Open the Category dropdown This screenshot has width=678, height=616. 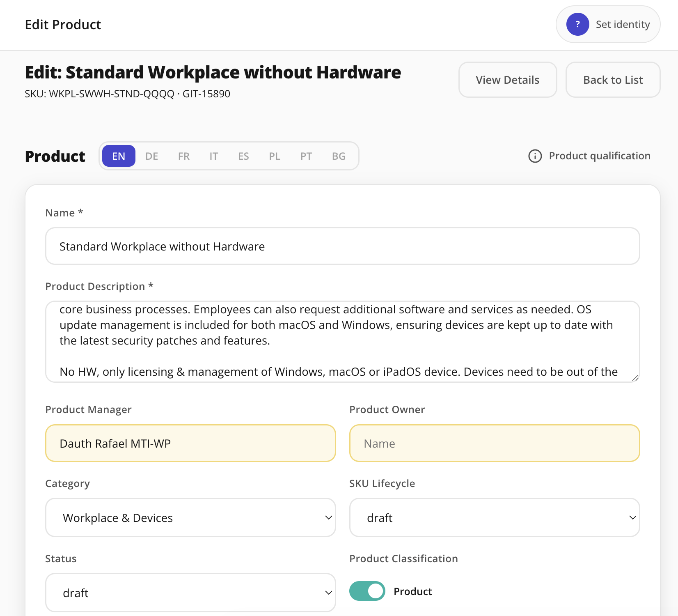(x=190, y=517)
